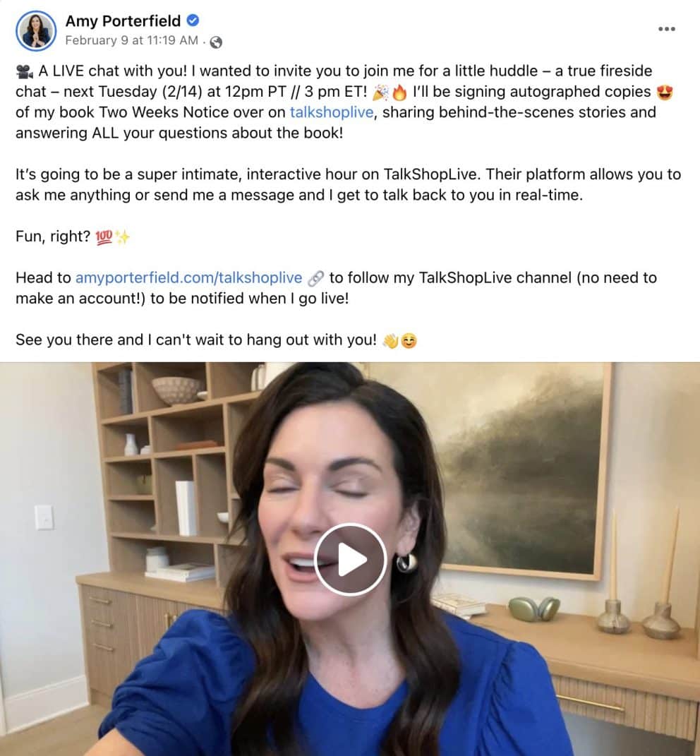Click the heart-eyes emoji
700x756 pixels.
point(665,92)
